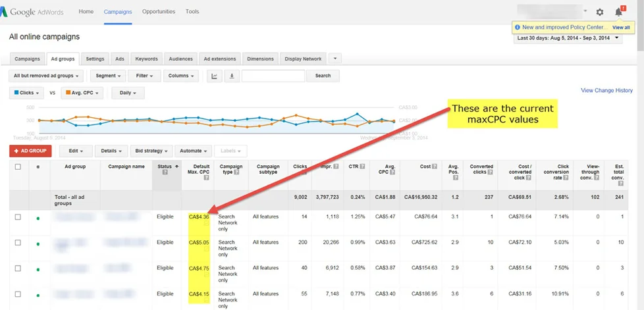Check the CA$5.05 ad group row checkbox
Viewport: 644px width, 310px height.
tap(18, 242)
